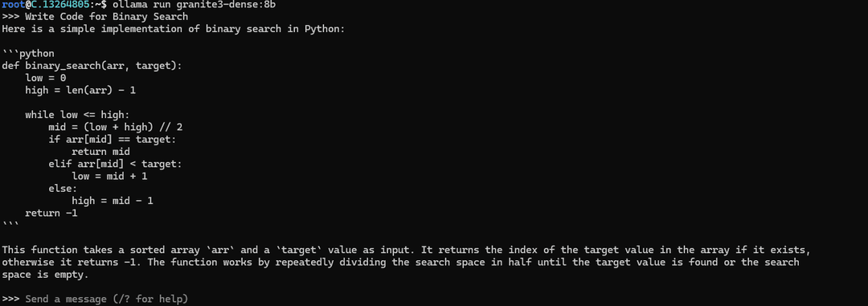This screenshot has width=868, height=306.
Task: Click the "elif arr[mid] < target:" line
Action: [x=115, y=165]
